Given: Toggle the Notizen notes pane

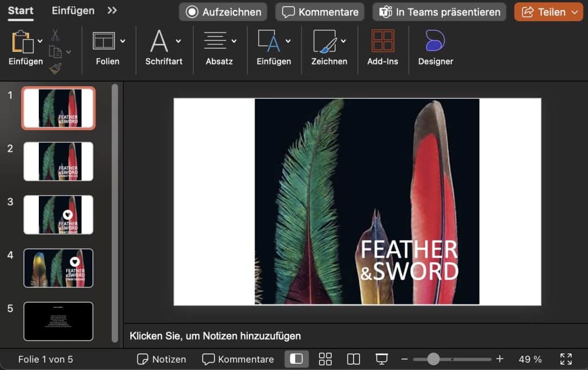Looking at the screenshot, I should point(162,359).
